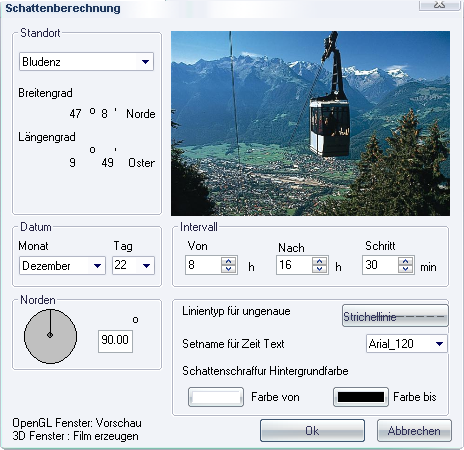The image size is (464, 450).
Task: Close the Schattenberechnung dialog window
Action: (x=440, y=5)
